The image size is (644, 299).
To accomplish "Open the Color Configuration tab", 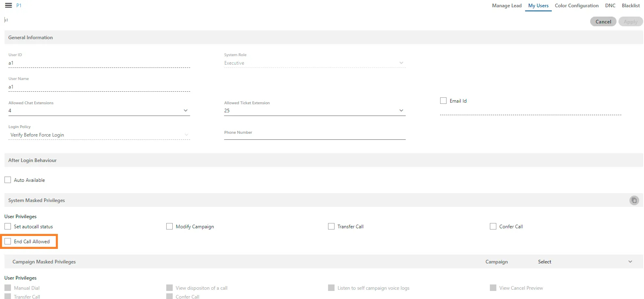I will tap(576, 6).
